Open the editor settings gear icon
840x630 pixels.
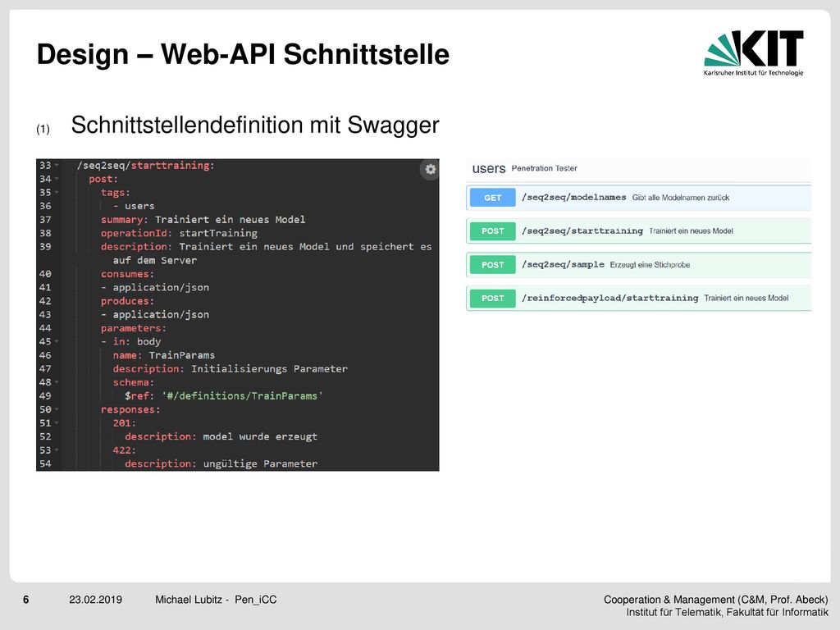(430, 169)
